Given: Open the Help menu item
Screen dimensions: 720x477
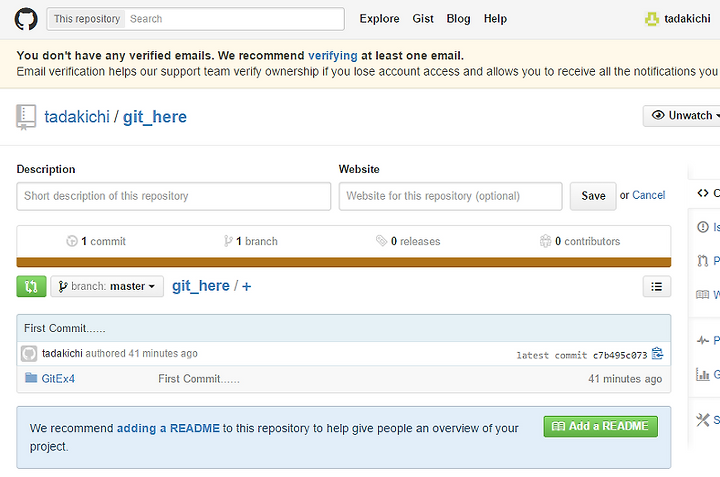Looking at the screenshot, I should [495, 19].
